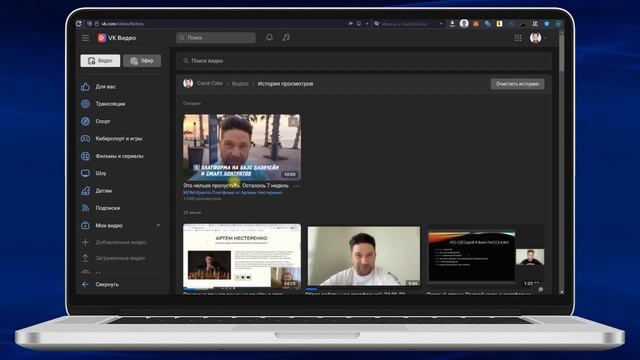Open the blockchain platform video thumbnail
This screenshot has height=360, width=640.
tap(242, 147)
